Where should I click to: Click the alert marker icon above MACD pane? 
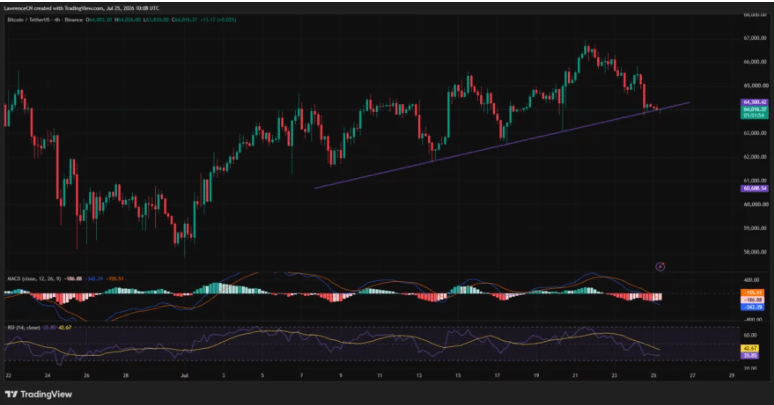660,267
